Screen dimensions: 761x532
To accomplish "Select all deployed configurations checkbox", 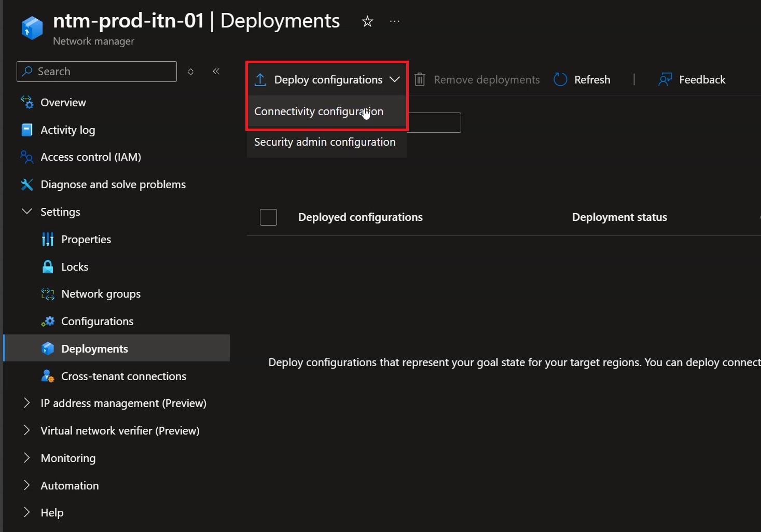I will click(268, 217).
